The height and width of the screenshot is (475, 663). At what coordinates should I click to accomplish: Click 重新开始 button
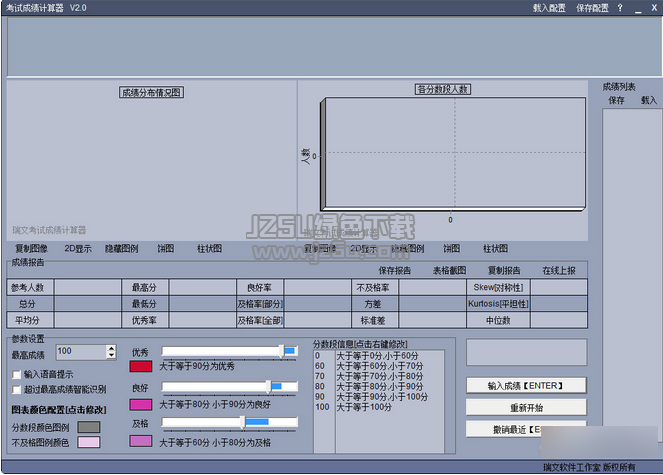click(x=526, y=408)
